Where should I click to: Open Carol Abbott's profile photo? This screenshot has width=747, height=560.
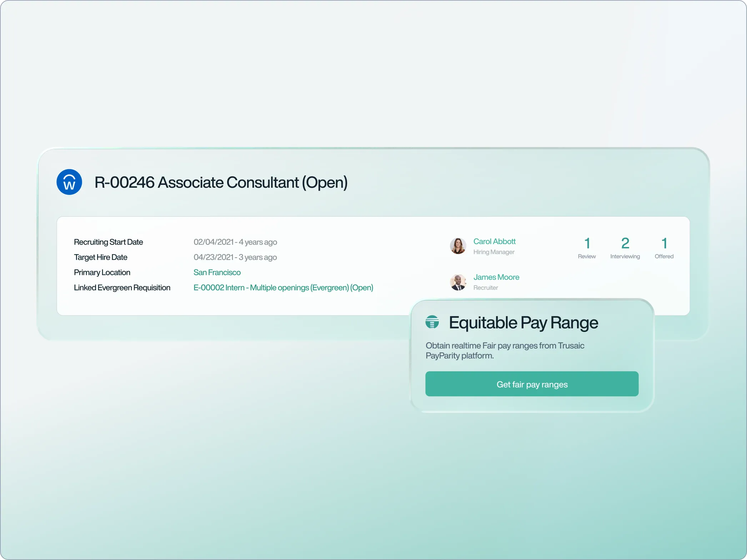pyautogui.click(x=458, y=246)
